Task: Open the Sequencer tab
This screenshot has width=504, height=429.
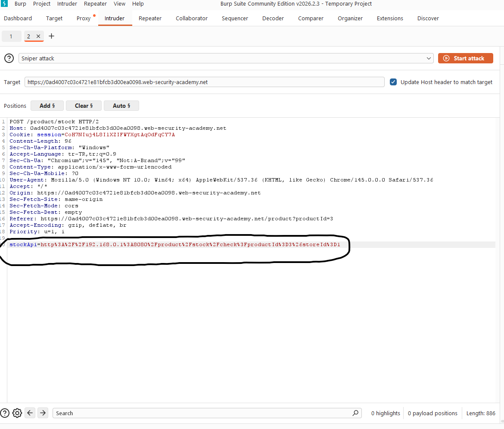Action: coord(235,19)
